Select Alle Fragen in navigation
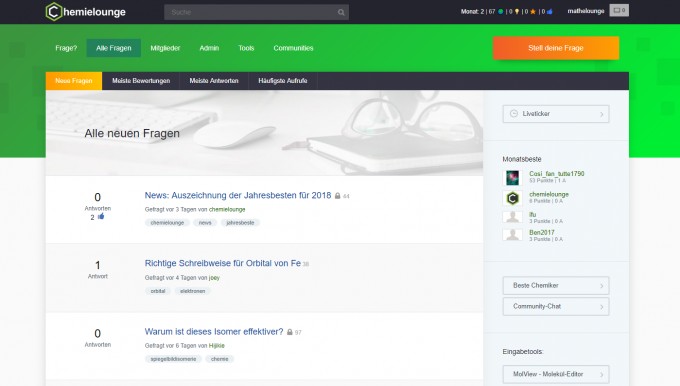 [114, 48]
